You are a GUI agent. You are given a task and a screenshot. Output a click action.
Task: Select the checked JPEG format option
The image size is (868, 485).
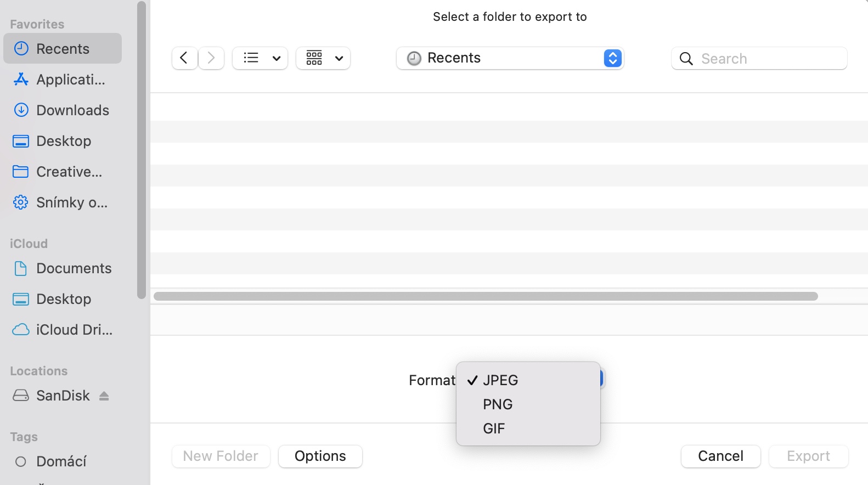coord(500,380)
